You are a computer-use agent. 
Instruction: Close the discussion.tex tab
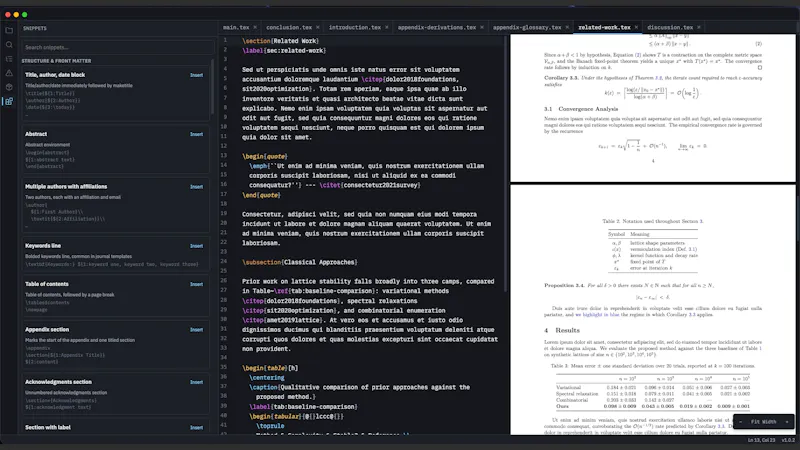click(698, 28)
